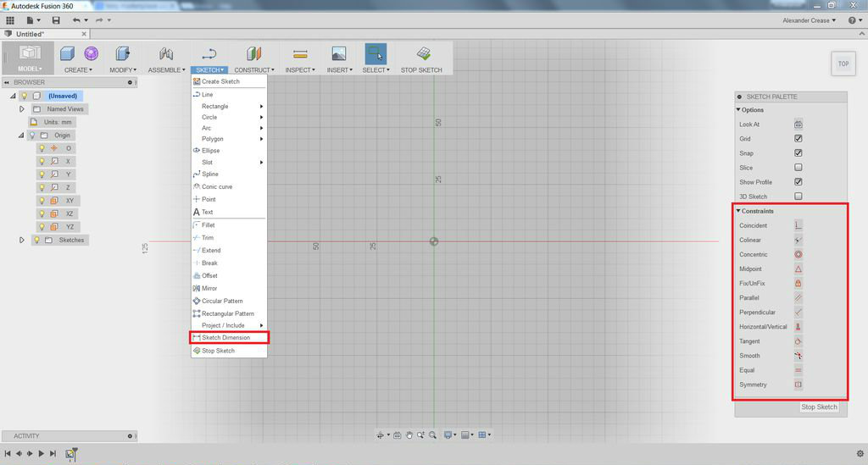
Task: Collapse the Options section in palette
Action: [738, 109]
